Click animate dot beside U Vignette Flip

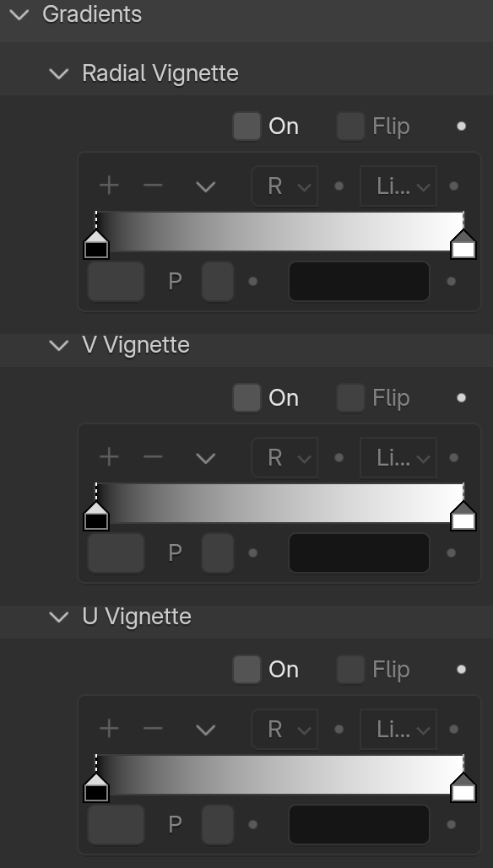[461, 669]
